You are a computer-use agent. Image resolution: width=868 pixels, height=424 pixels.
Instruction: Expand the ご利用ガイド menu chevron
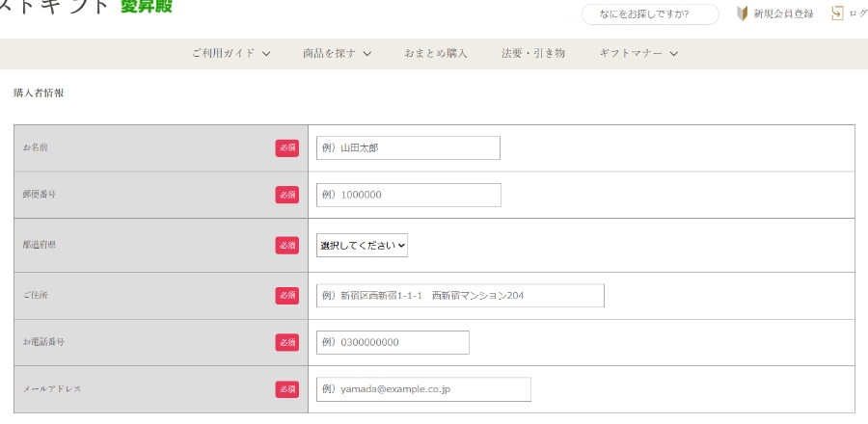point(266,54)
